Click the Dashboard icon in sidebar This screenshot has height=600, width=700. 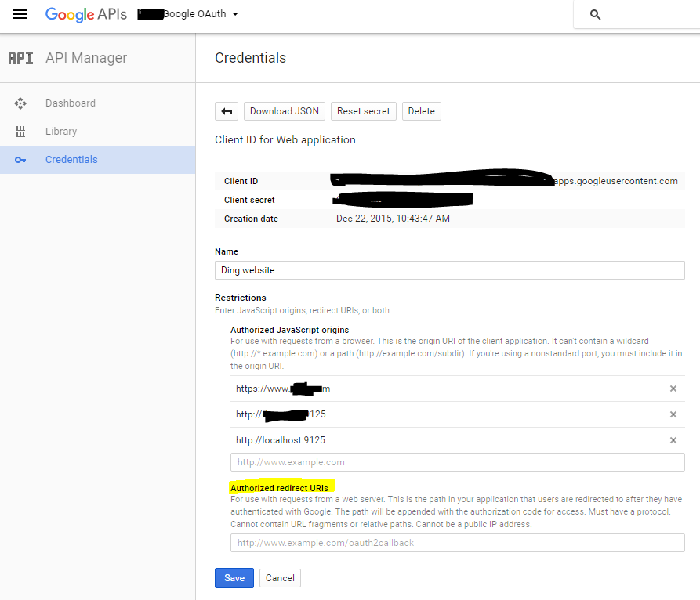click(20, 103)
